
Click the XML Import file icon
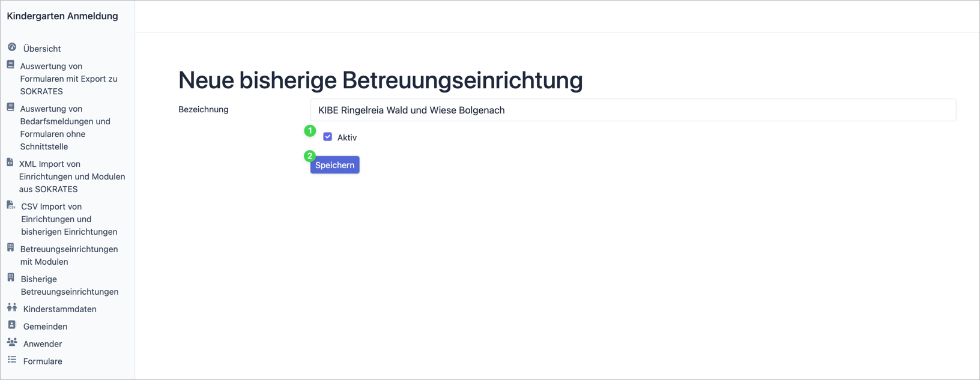tap(10, 163)
